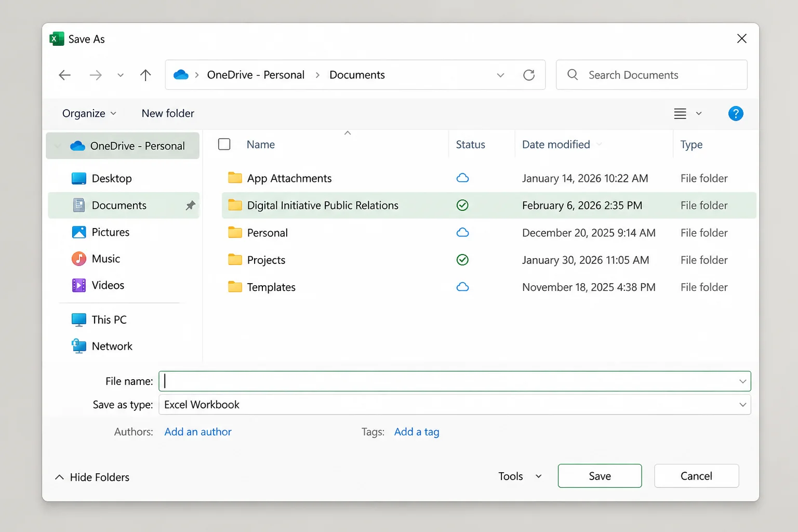Click synced checkmark for Digital Initiative Public Relations
The image size is (798, 532).
click(x=462, y=205)
